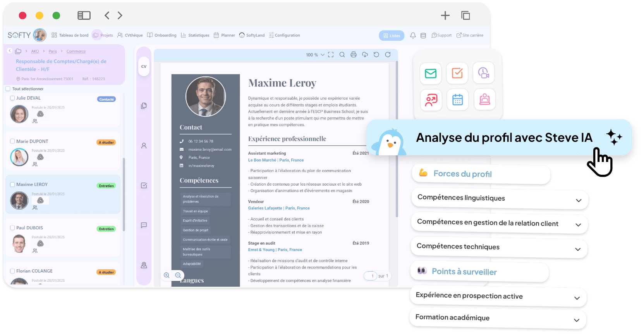Open the map location sidebar icon

click(x=144, y=265)
